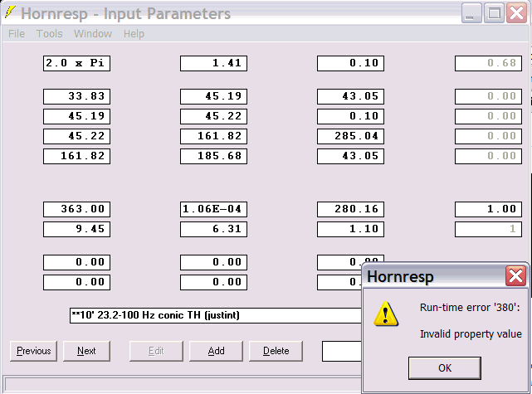Open the Help menu
The height and width of the screenshot is (394, 532).
[134, 33]
